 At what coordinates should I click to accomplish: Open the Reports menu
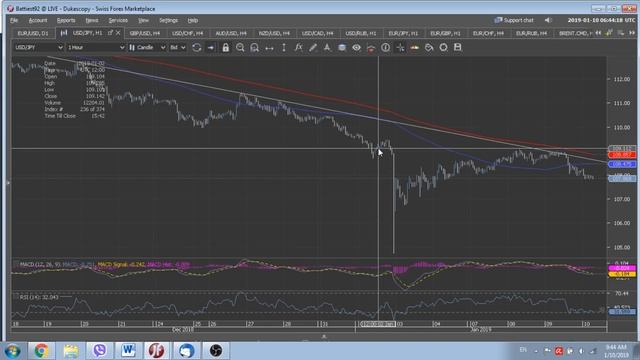click(66, 20)
